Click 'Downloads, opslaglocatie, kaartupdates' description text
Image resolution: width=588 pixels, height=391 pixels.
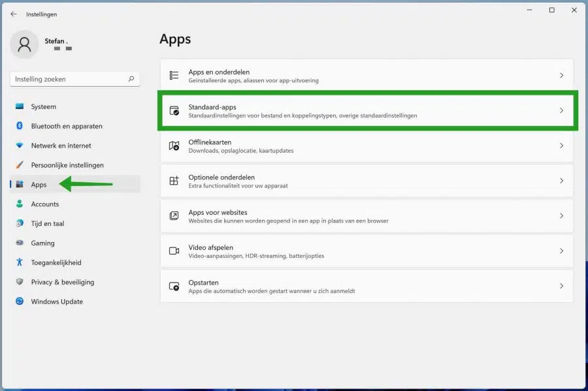pos(241,151)
